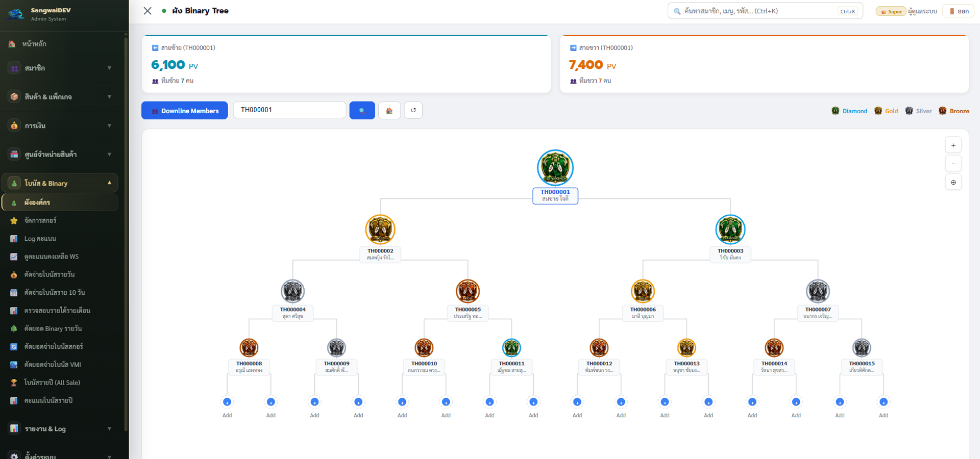Click the ออก logout button
Screen dimensions: 980x459
959,11
